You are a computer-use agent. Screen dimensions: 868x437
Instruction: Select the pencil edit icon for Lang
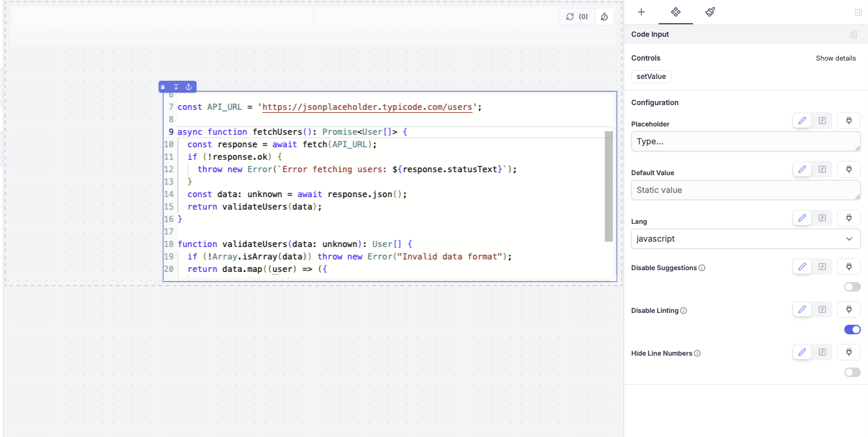[802, 217]
